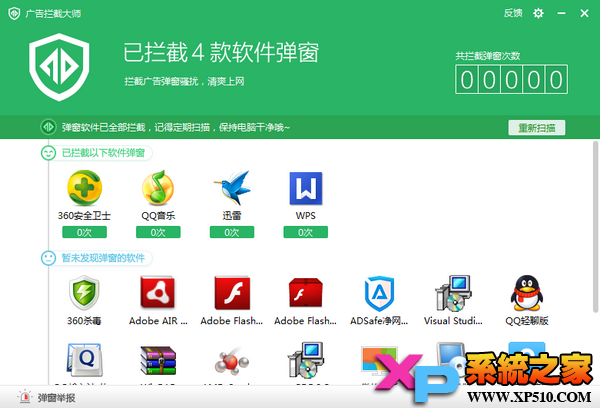Select the ADSafe净网 blue shield icon
This screenshot has height=408, width=600.
point(379,293)
